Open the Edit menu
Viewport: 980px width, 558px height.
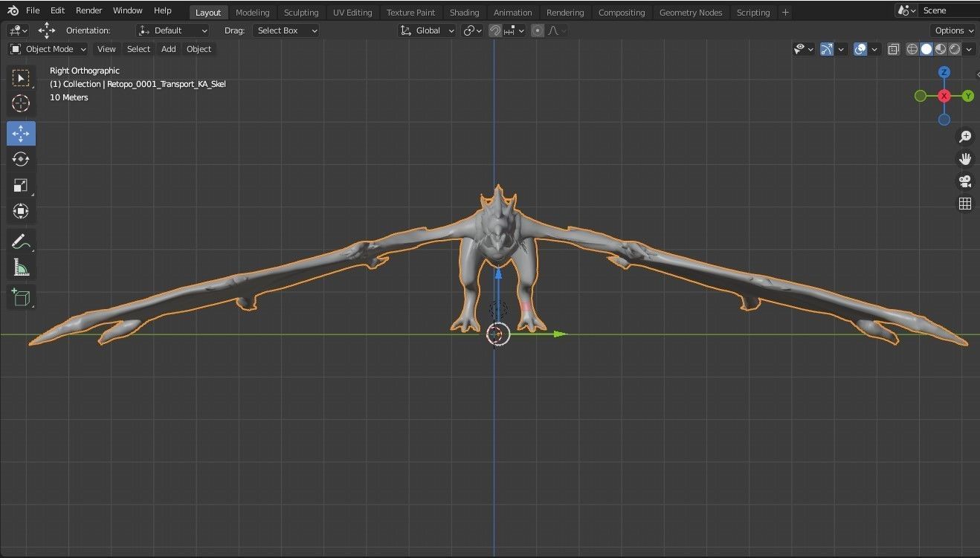pos(57,10)
